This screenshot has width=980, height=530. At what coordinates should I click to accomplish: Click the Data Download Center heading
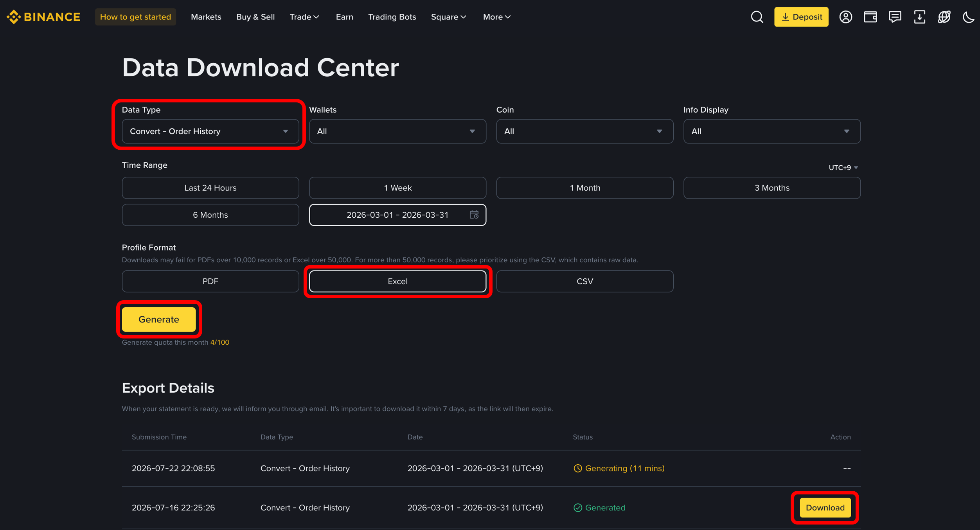tap(260, 68)
